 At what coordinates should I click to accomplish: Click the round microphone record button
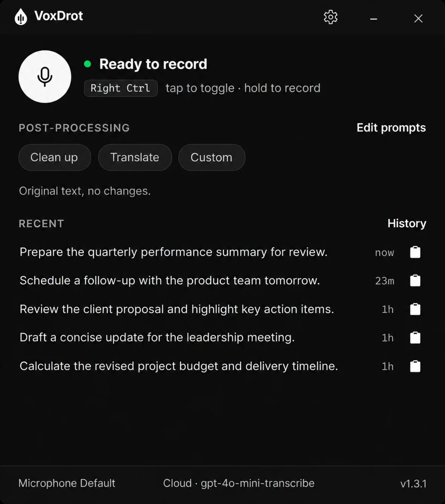pyautogui.click(x=45, y=77)
